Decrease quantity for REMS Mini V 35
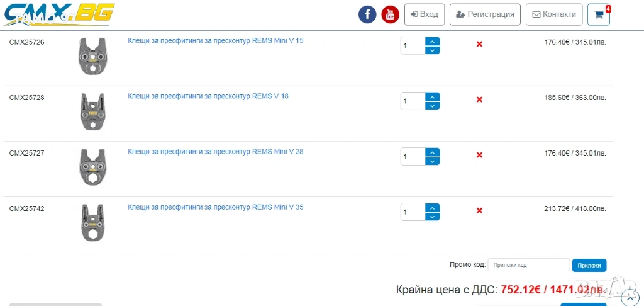Viewport: 644px width, 306px height. pyautogui.click(x=433, y=217)
